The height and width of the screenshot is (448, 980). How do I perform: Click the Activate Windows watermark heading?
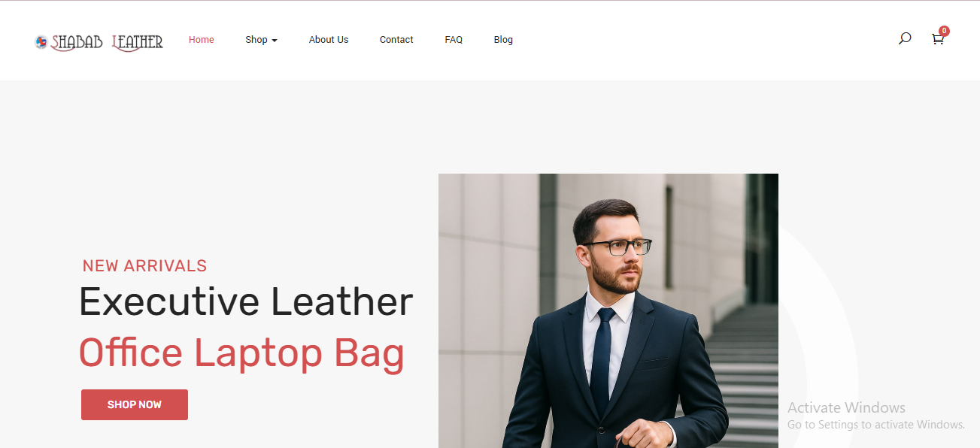click(846, 407)
